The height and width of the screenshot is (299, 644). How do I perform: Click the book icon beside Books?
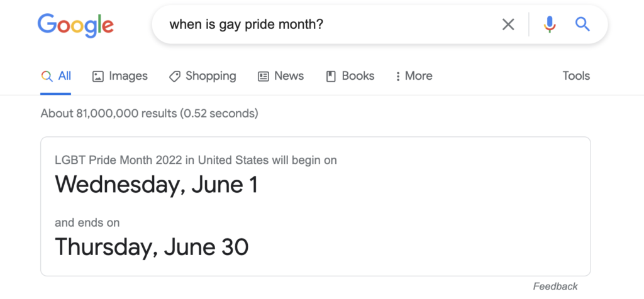331,77
